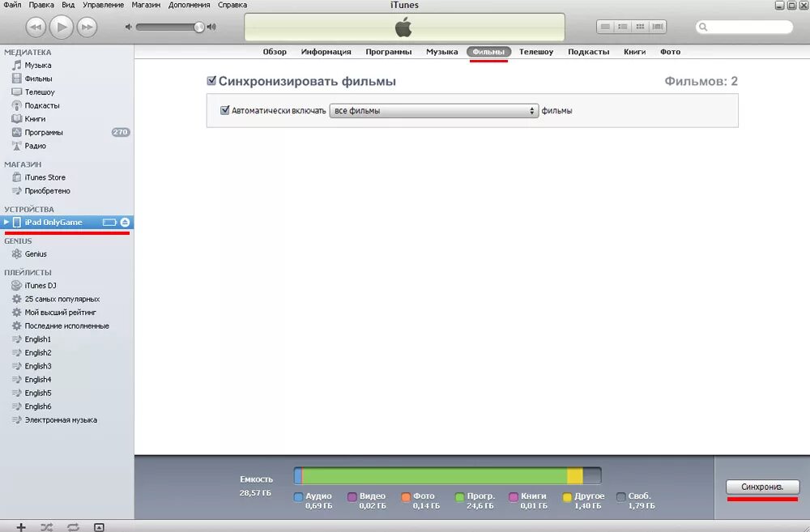Open the Магазин menu

coord(146,5)
